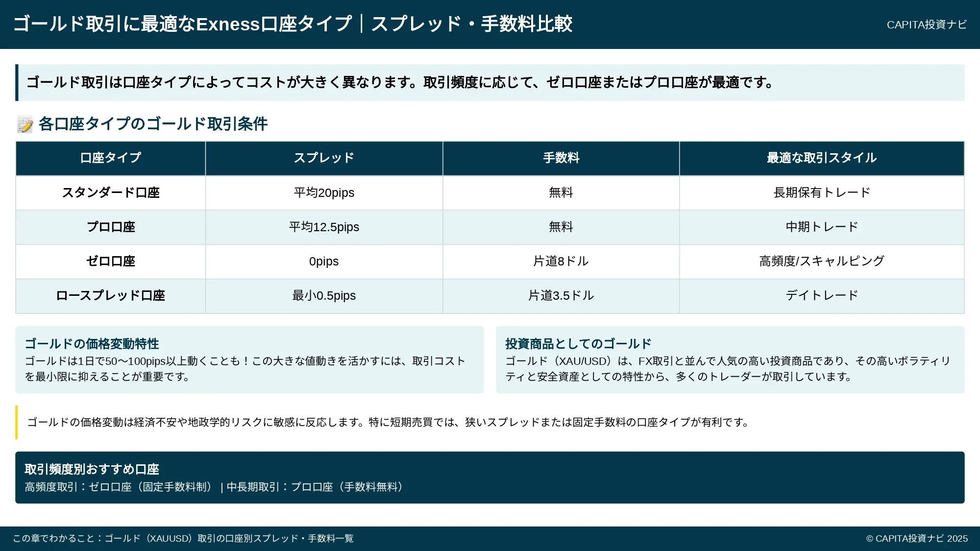Select the ロースプレッド口座 row label
Screen dimensions: 980x551
111,296
